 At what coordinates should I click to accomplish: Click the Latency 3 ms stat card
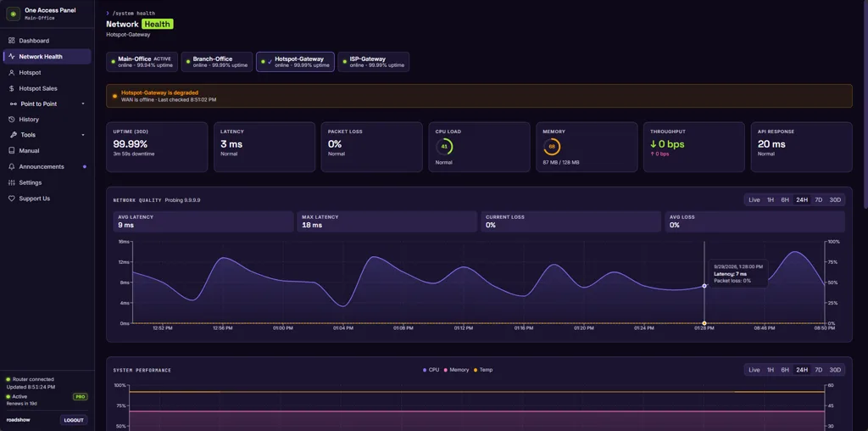pyautogui.click(x=264, y=147)
